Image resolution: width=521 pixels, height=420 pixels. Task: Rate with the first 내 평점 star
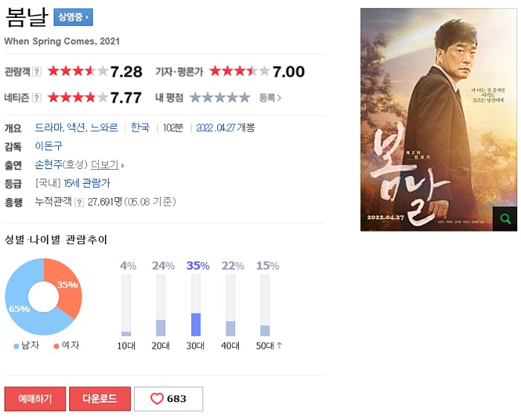tap(195, 98)
